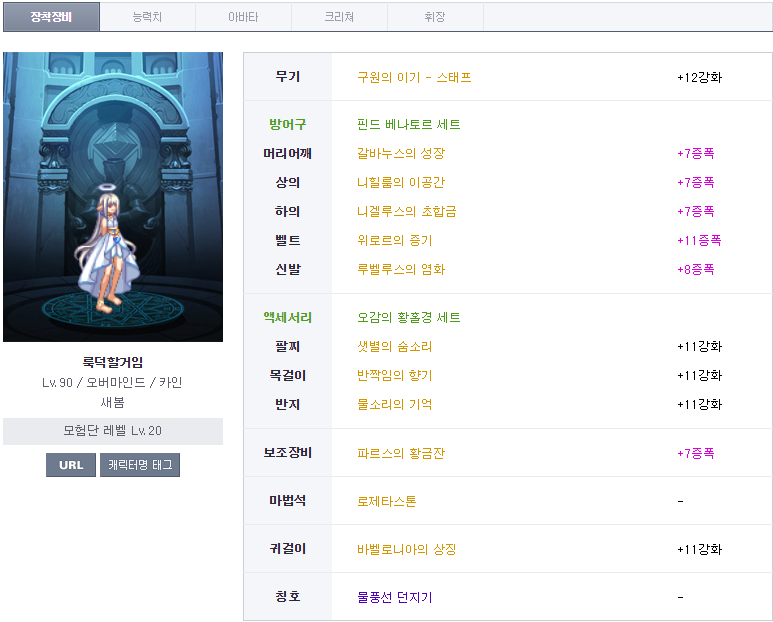Click shoes item 루벨루스의 염화
773x622 pixels.
click(x=401, y=270)
